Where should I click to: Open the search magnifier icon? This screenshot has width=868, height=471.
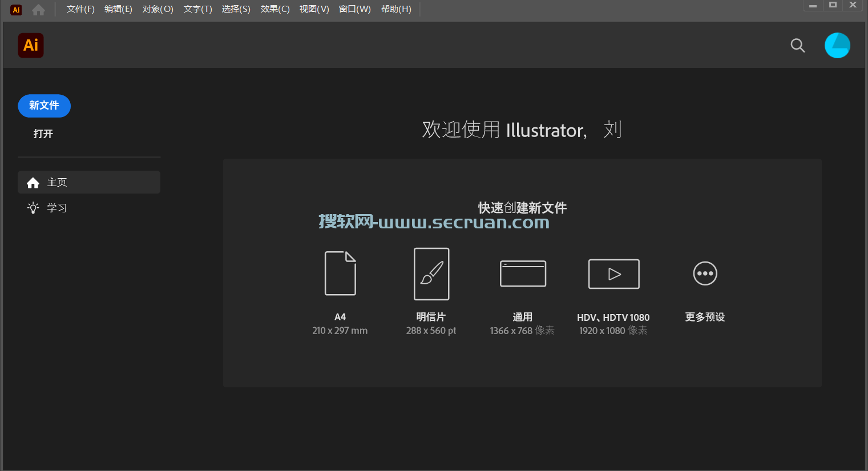pos(798,46)
